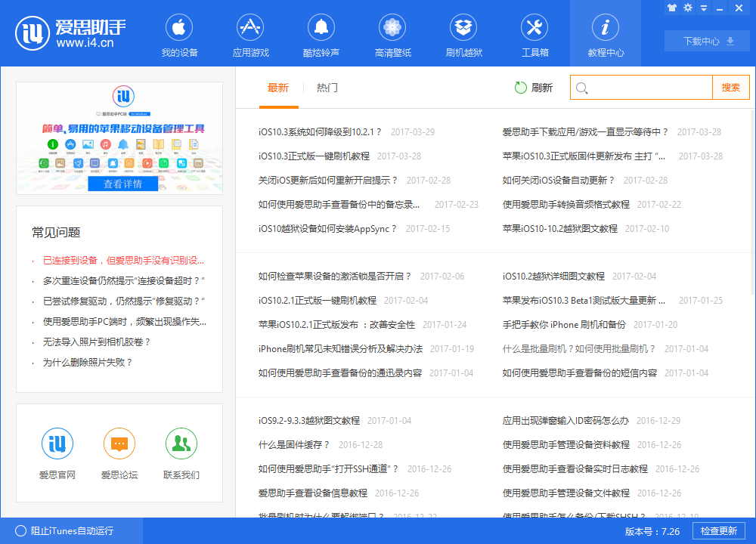Image resolution: width=756 pixels, height=544 pixels.
Task: Switch to the 最新 tab
Action: click(x=278, y=88)
